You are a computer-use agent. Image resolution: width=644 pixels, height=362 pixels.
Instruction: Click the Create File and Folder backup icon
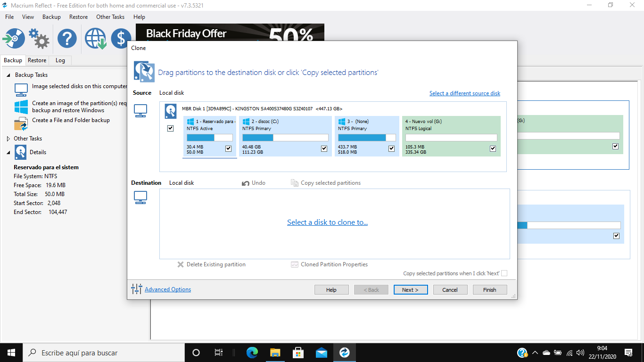(x=21, y=124)
